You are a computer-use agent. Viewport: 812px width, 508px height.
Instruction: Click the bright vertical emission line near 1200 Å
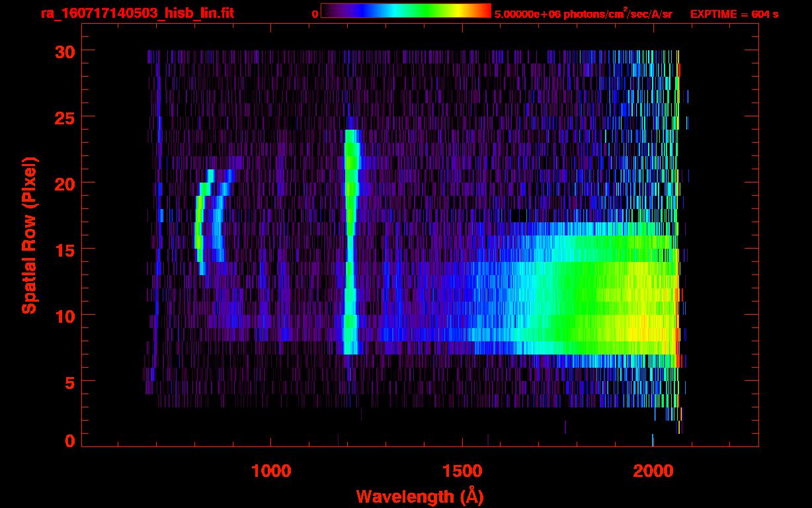tap(350, 265)
